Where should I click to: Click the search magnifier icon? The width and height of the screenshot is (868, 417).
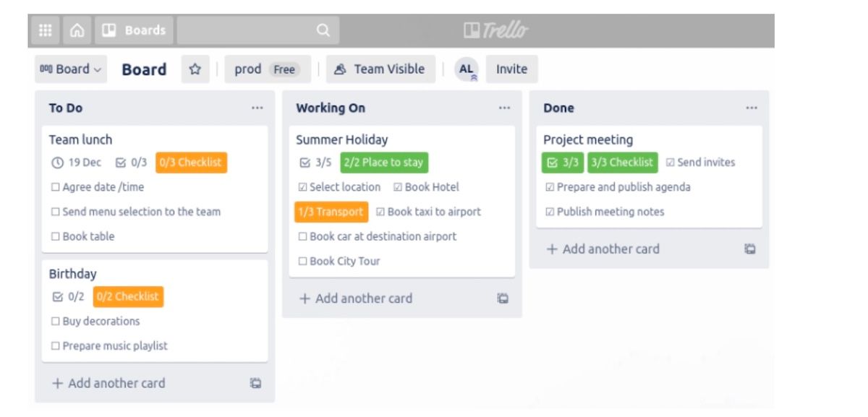click(323, 30)
